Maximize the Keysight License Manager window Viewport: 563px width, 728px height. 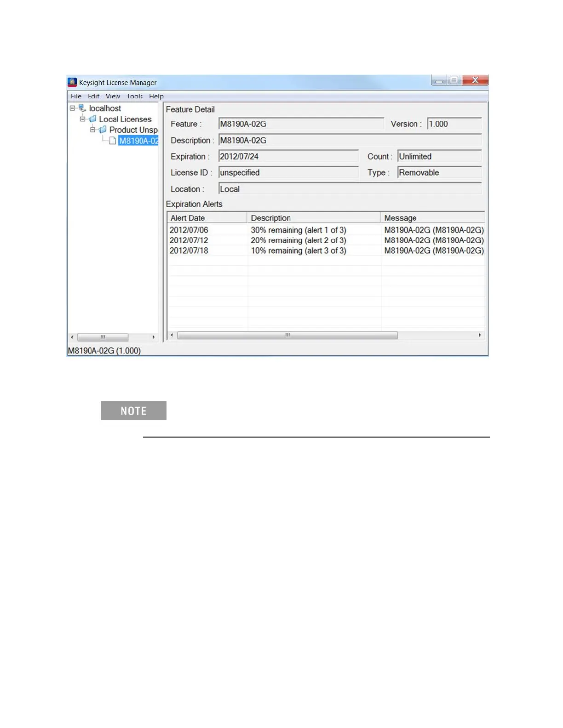coord(454,80)
